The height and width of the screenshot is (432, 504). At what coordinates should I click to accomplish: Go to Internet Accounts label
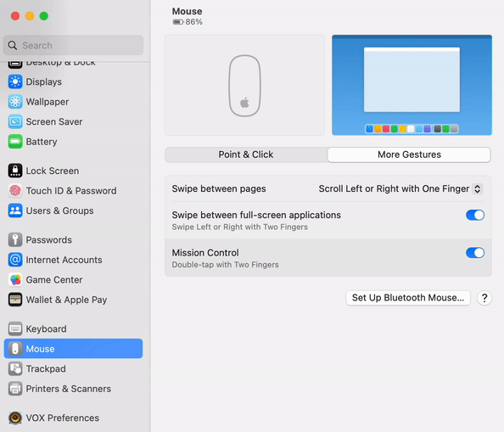coord(64,260)
